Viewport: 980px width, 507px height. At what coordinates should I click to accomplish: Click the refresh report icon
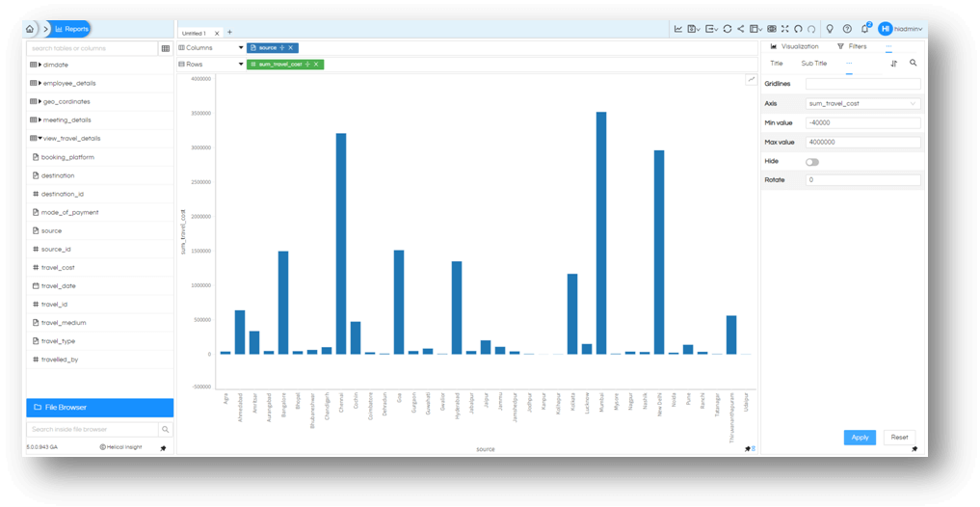[727, 29]
